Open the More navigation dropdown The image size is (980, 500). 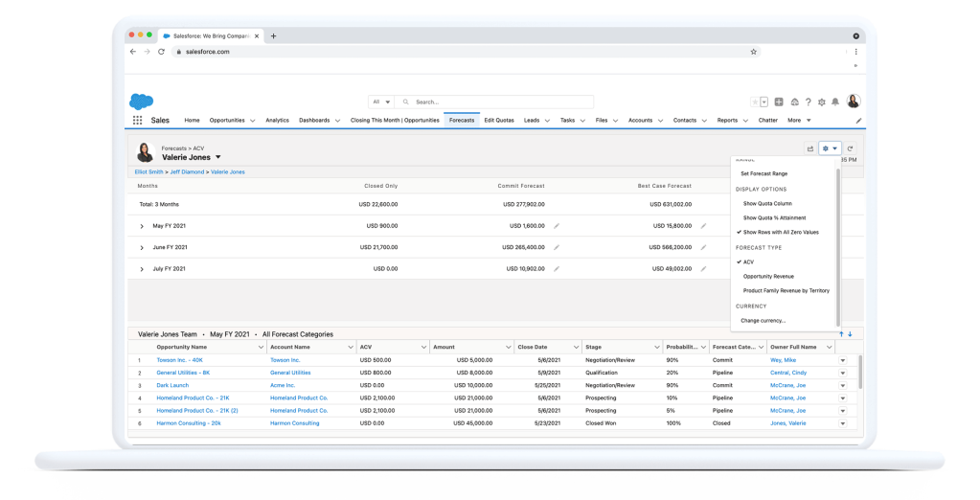click(x=799, y=120)
